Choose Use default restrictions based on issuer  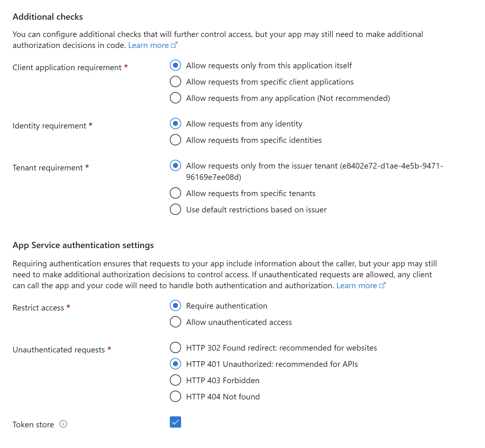pos(175,209)
